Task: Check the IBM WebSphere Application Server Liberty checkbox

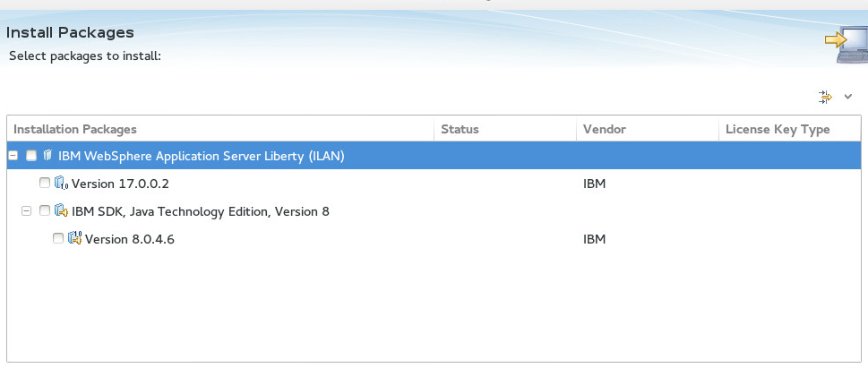Action: [x=31, y=156]
